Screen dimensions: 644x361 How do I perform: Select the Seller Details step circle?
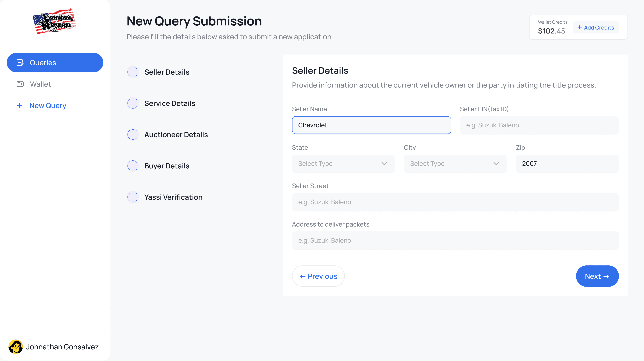(133, 72)
